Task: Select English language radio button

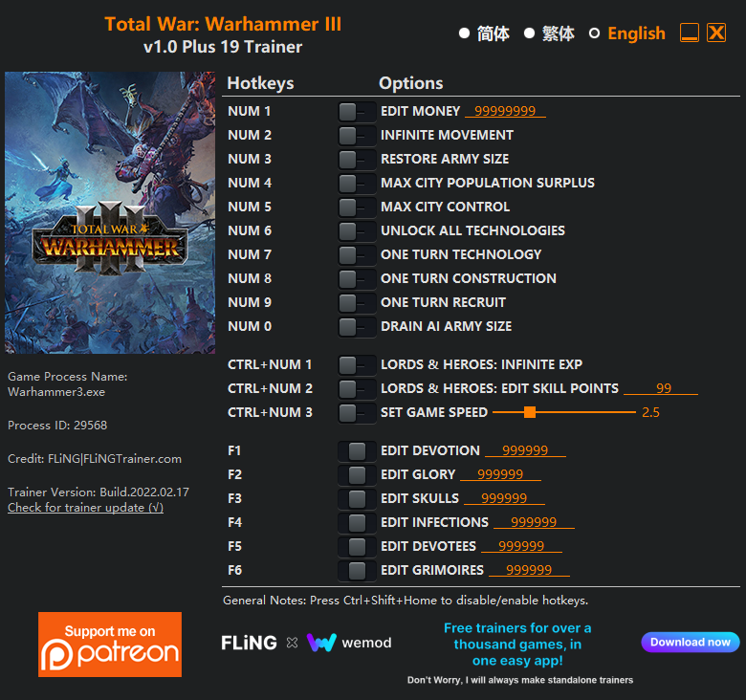Action: pos(594,33)
